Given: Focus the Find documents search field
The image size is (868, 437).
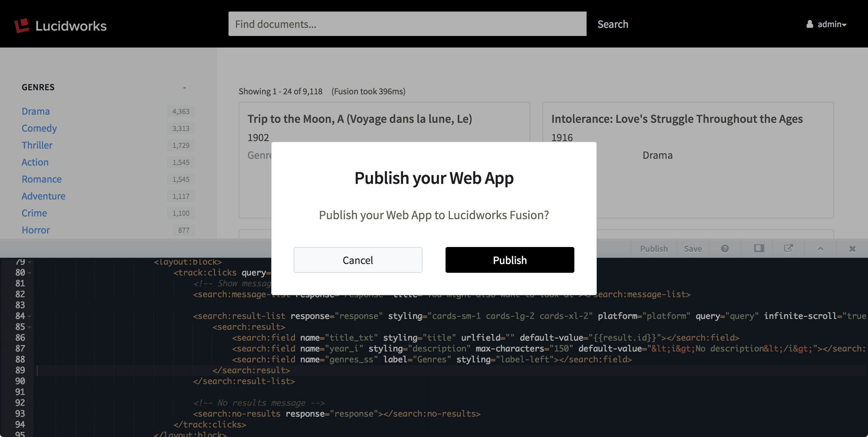Looking at the screenshot, I should coord(407,24).
